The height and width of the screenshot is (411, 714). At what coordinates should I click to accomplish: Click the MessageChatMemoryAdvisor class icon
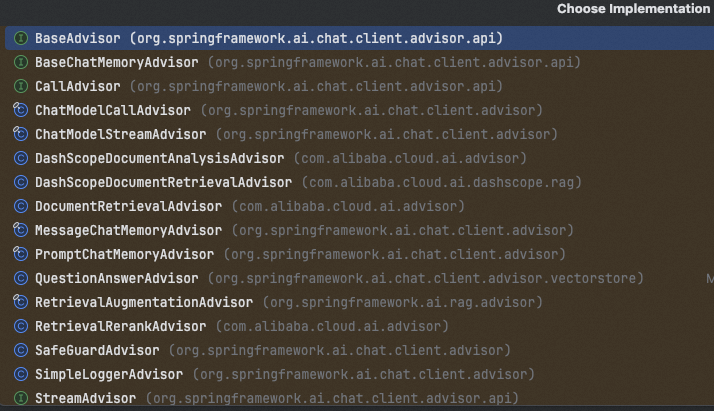coord(20,230)
